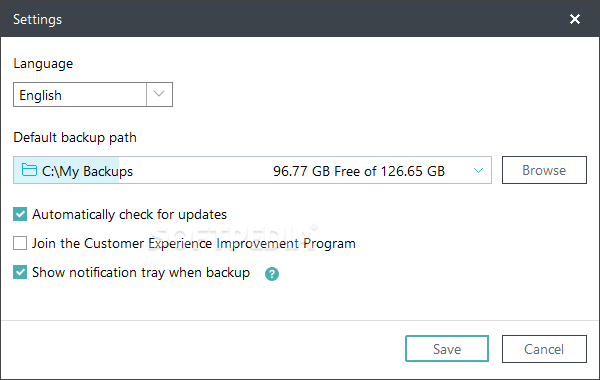Screen dimensions: 600x380
Task: Uncheck Automatically check for updates checkbox
Action: click(20, 214)
